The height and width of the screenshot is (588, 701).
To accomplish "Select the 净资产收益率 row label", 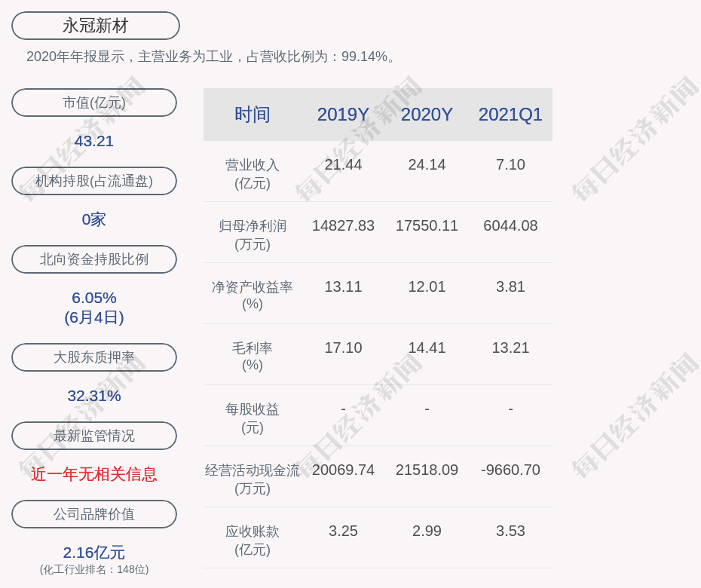I will [253, 295].
